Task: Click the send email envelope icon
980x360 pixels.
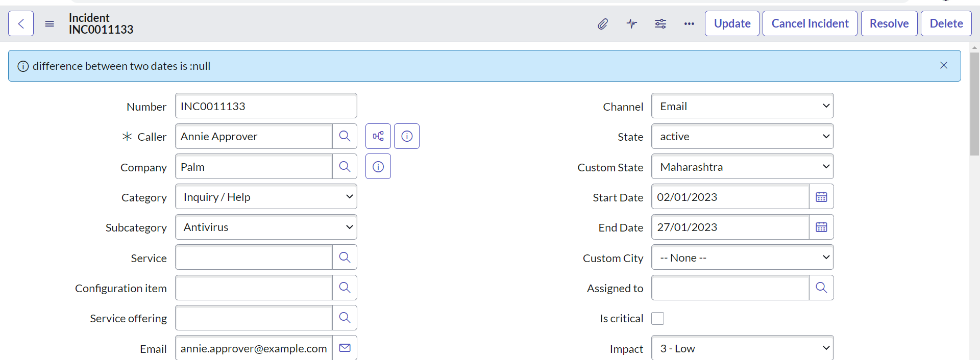Action: click(345, 348)
